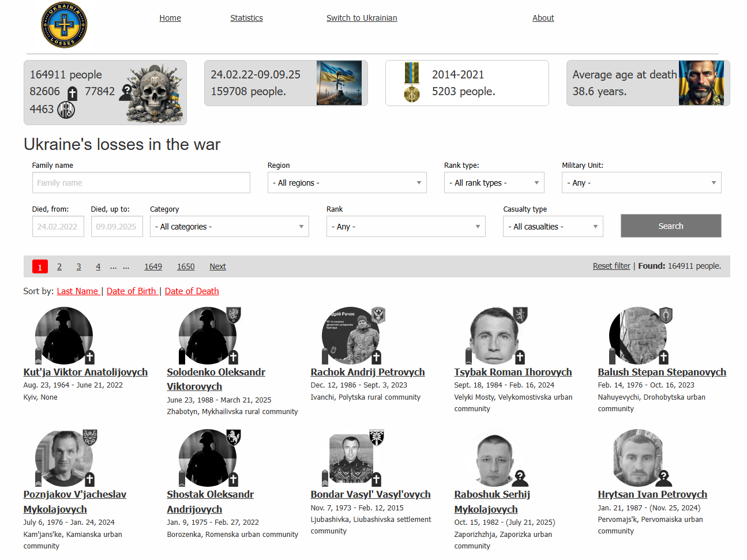Click the Search button

coord(671,226)
